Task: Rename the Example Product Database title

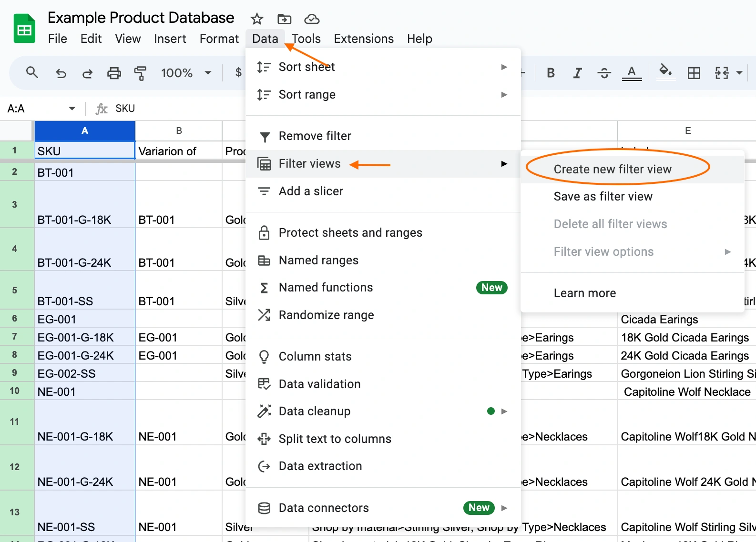Action: click(x=141, y=18)
